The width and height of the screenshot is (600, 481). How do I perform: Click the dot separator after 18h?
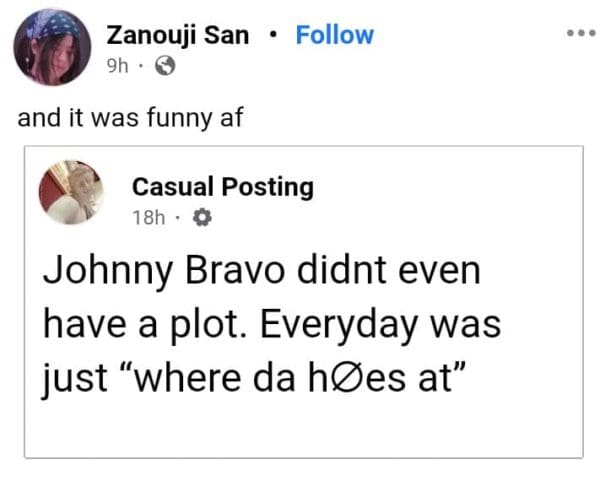(x=176, y=218)
